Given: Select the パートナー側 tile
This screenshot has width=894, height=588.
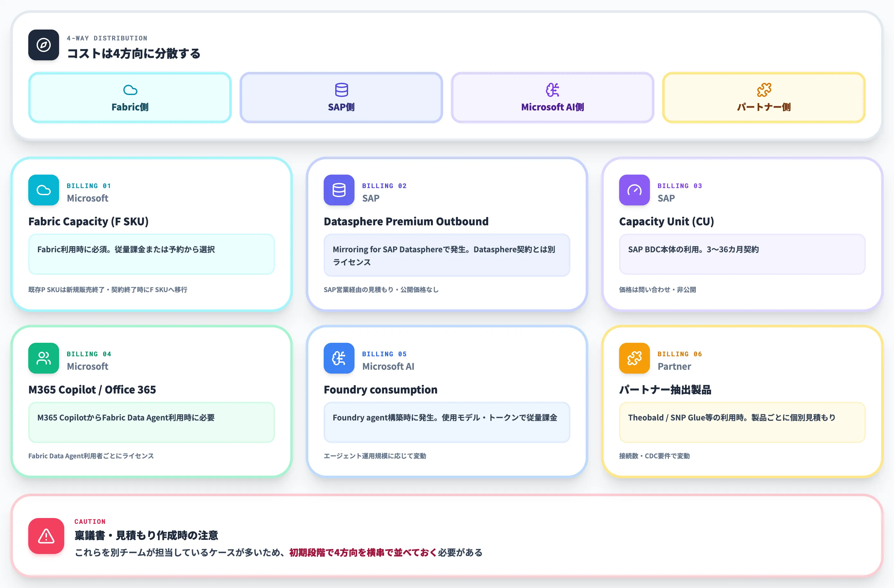Looking at the screenshot, I should (x=764, y=98).
